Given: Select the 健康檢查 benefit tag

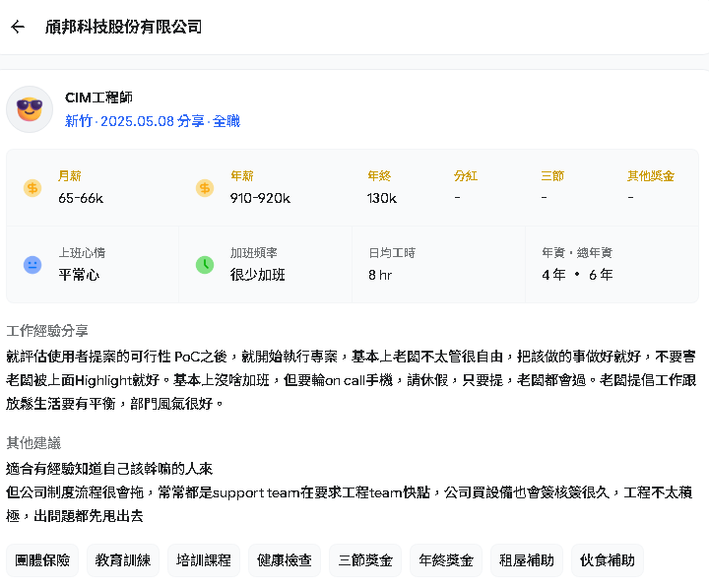Looking at the screenshot, I should (x=285, y=560).
